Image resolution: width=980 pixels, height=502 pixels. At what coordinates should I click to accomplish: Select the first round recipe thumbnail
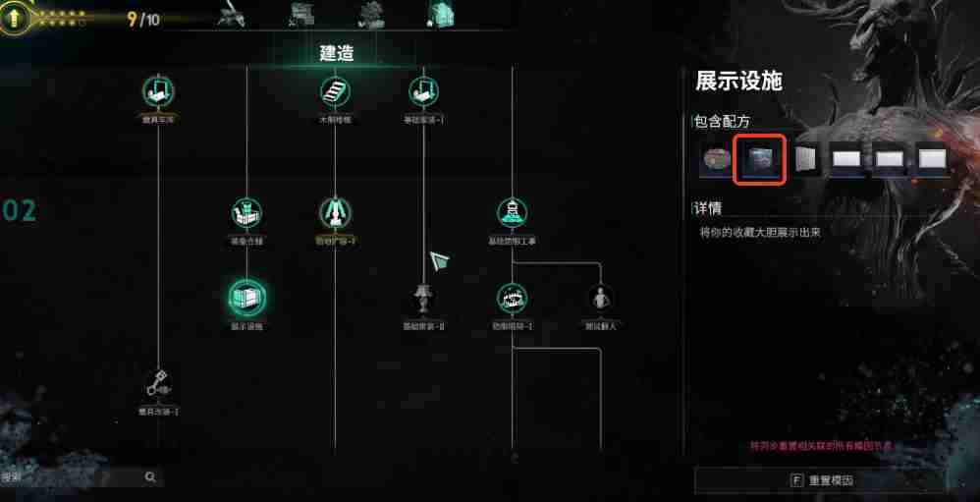tap(716, 159)
